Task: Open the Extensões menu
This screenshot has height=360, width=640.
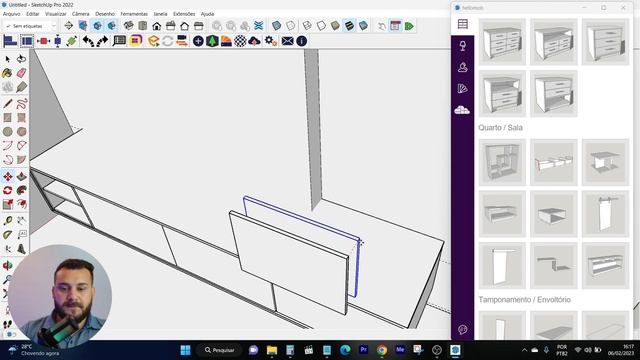Action: click(x=184, y=14)
